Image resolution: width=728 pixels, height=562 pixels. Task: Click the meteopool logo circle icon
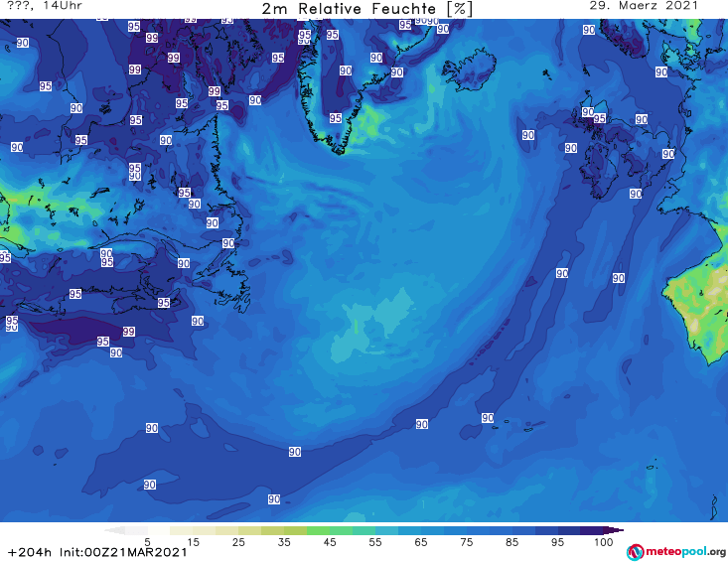[x=636, y=552]
